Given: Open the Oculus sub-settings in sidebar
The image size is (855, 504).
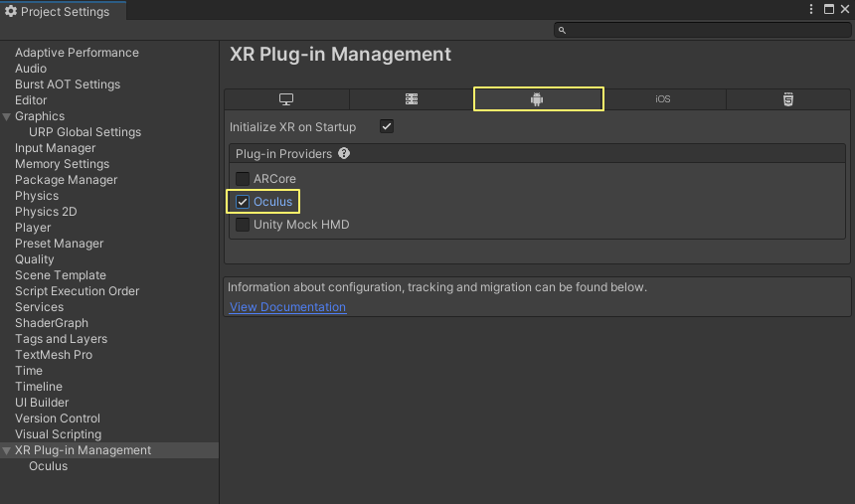Looking at the screenshot, I should click(49, 466).
